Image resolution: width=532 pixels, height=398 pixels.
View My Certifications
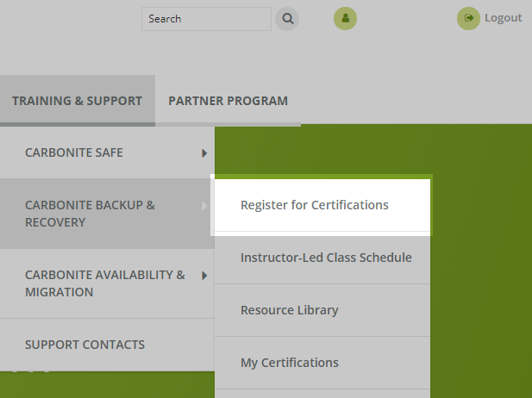click(289, 363)
